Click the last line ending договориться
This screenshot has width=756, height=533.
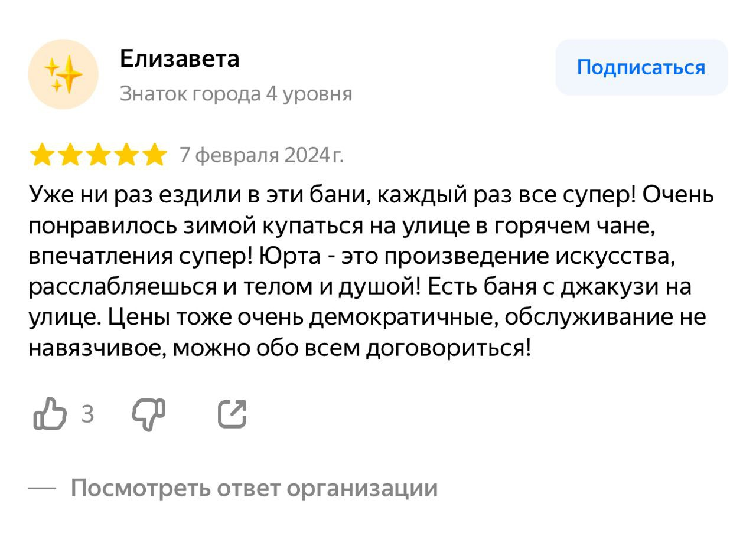(x=281, y=348)
